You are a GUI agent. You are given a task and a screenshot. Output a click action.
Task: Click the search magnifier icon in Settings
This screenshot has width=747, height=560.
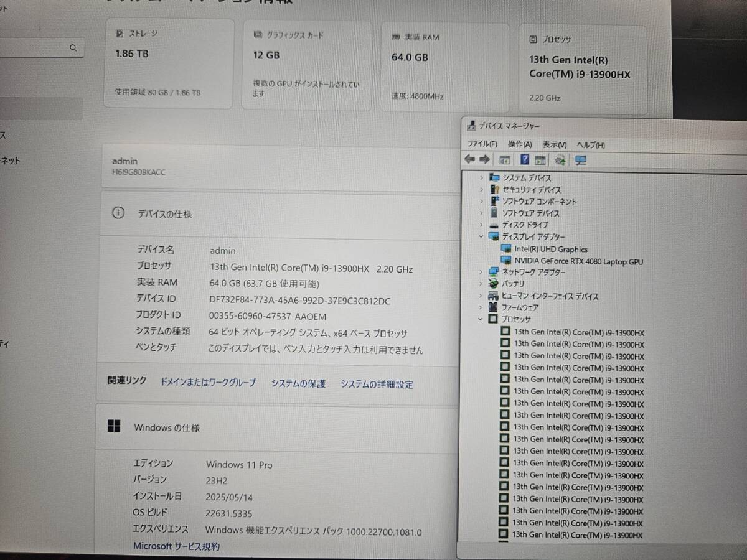pos(73,47)
